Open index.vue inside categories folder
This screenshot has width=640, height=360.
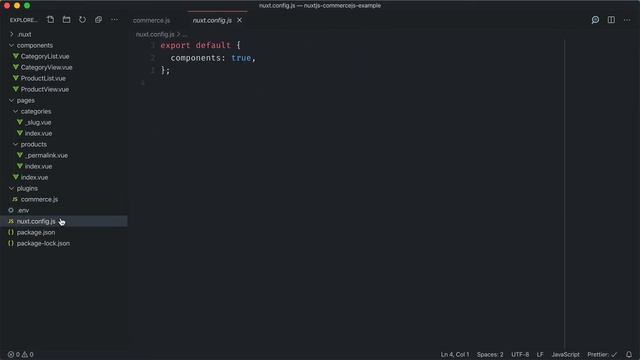[64, 133]
